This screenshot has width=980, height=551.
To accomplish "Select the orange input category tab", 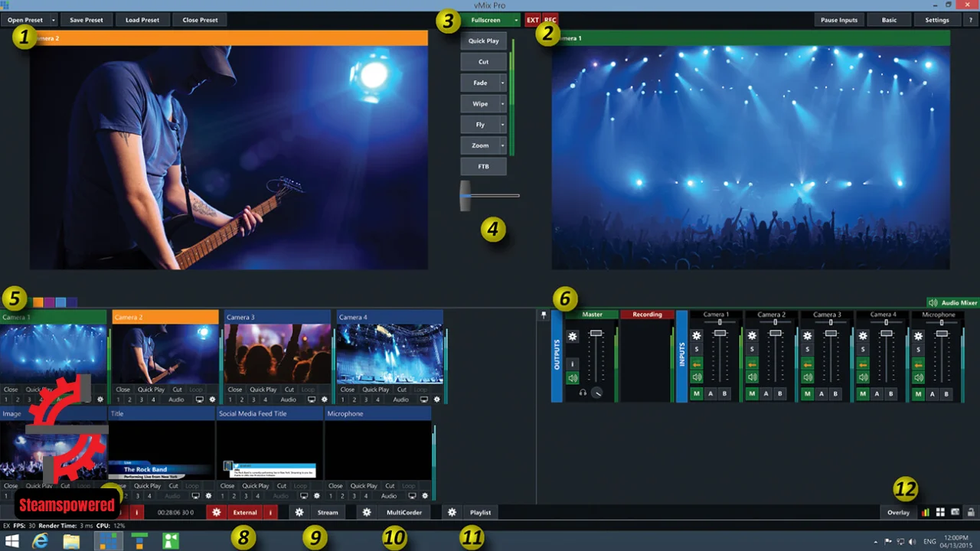I will click(38, 302).
